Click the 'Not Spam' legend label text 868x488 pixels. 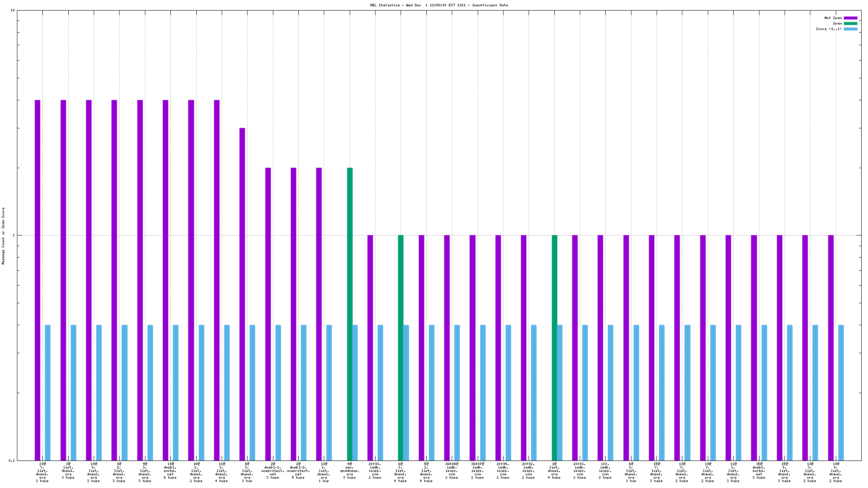(833, 18)
